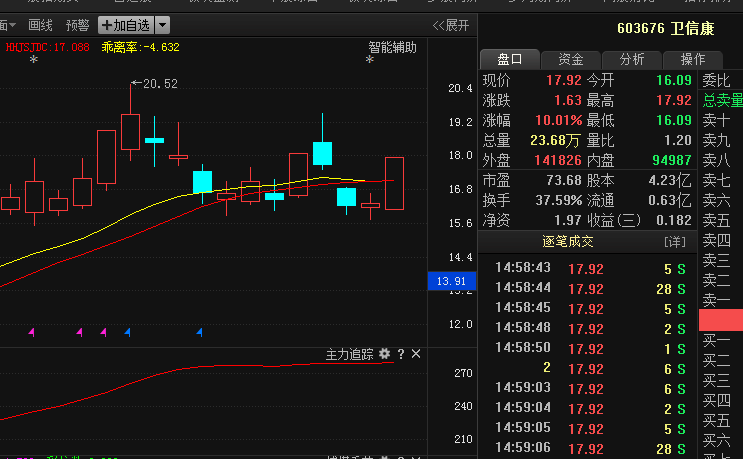Open the 画线 drawing tool

pos(40,25)
